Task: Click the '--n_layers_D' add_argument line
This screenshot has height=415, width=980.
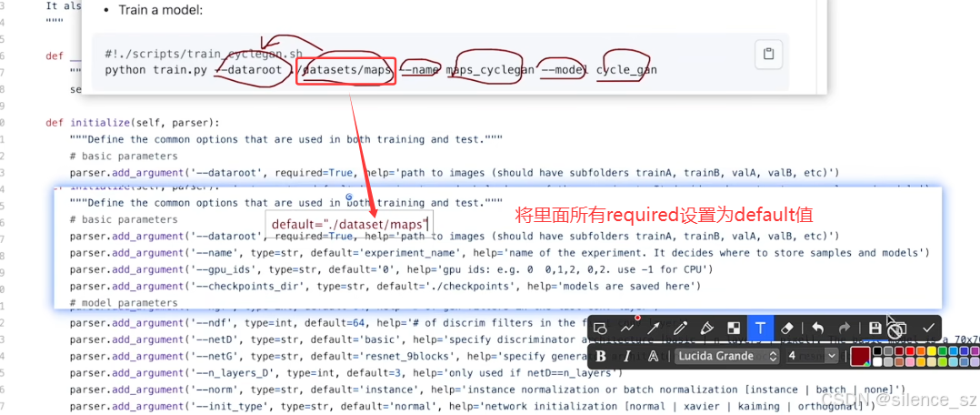Action: [346, 374]
